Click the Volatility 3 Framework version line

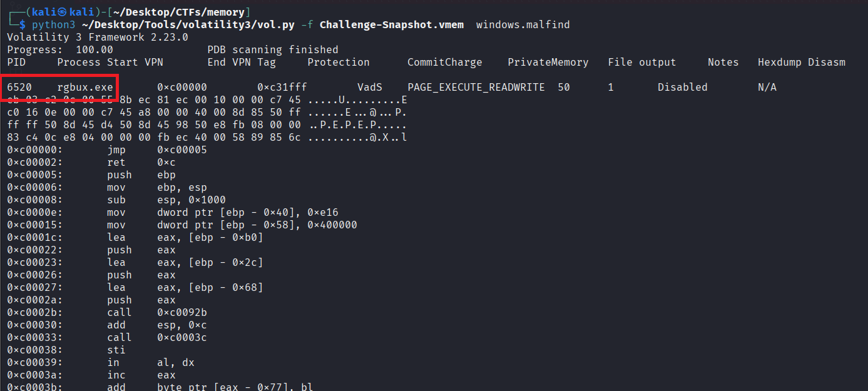point(97,38)
